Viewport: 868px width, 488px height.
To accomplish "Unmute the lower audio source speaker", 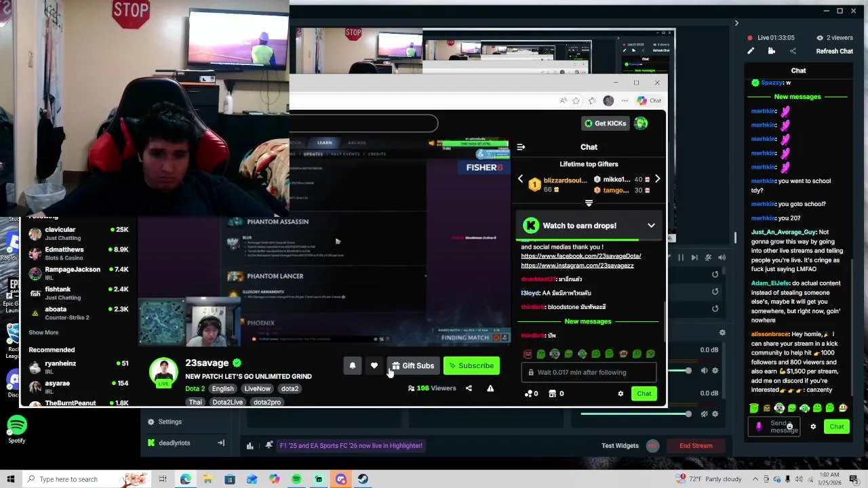I will [x=705, y=414].
